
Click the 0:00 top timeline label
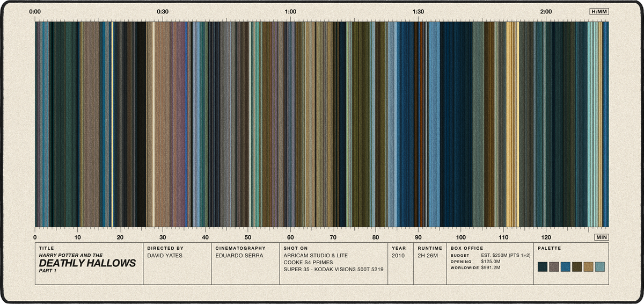click(x=35, y=11)
